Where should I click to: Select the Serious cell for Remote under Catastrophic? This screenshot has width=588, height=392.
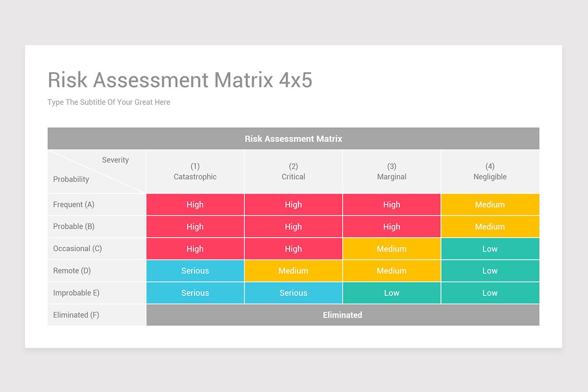point(195,270)
